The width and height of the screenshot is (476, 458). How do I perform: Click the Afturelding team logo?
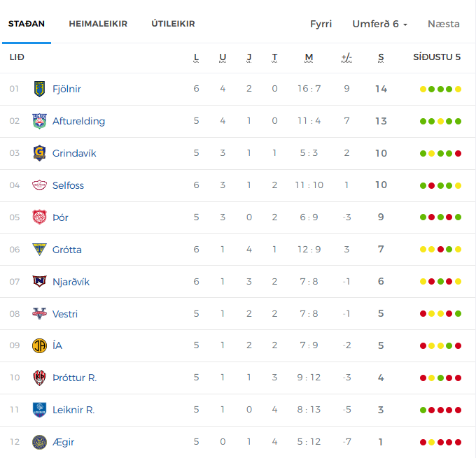pos(39,121)
